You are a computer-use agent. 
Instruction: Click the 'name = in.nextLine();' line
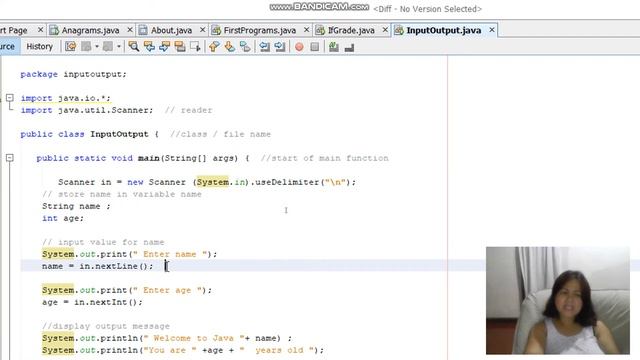(98, 266)
